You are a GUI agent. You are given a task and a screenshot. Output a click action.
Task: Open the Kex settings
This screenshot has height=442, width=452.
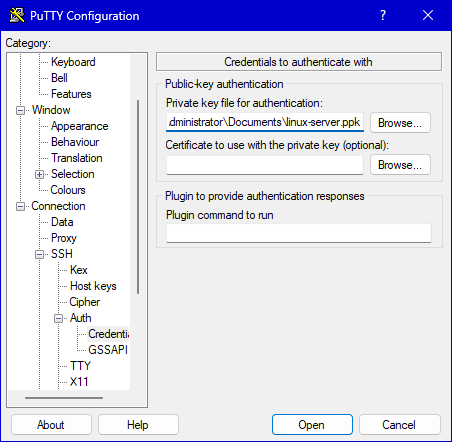79,270
